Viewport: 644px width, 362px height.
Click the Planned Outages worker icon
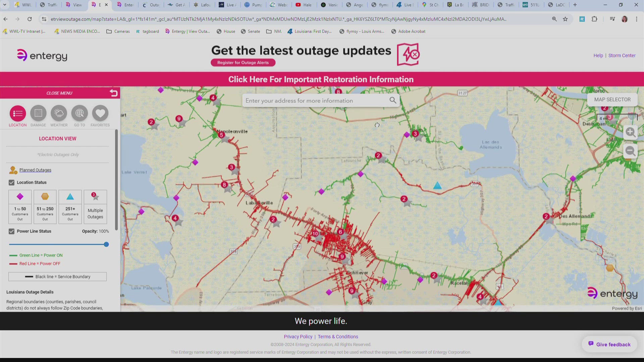(13, 170)
